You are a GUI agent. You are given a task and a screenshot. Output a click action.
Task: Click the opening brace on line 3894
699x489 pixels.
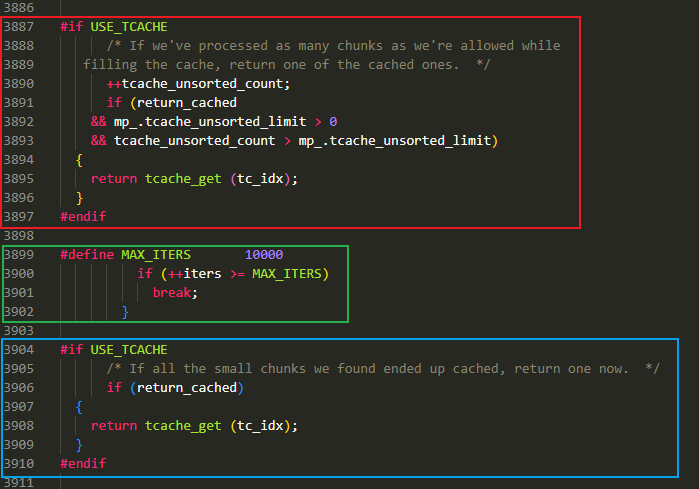[x=79, y=159]
